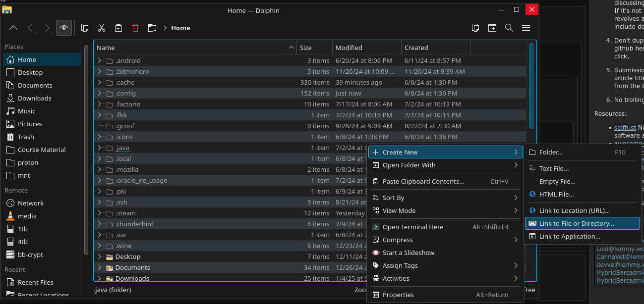
Task: Toggle the Show Hidden Files eye button
Action: [63, 28]
